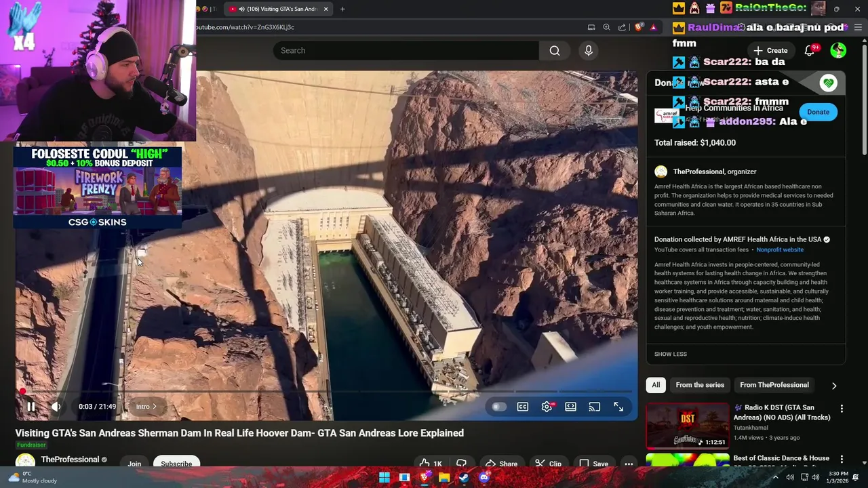This screenshot has width=868, height=488.
Task: Open the Create menu
Action: click(770, 51)
